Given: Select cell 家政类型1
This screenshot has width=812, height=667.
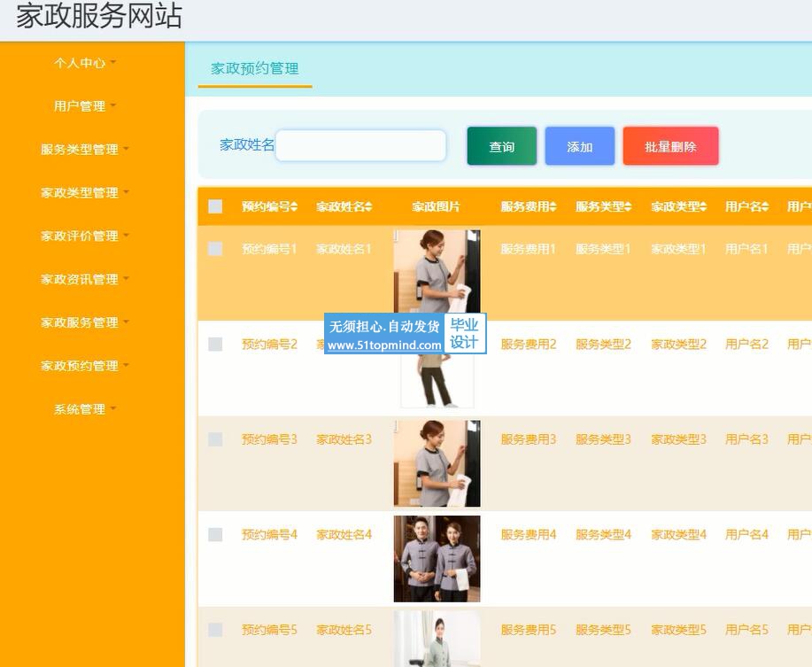Looking at the screenshot, I should click(678, 249).
